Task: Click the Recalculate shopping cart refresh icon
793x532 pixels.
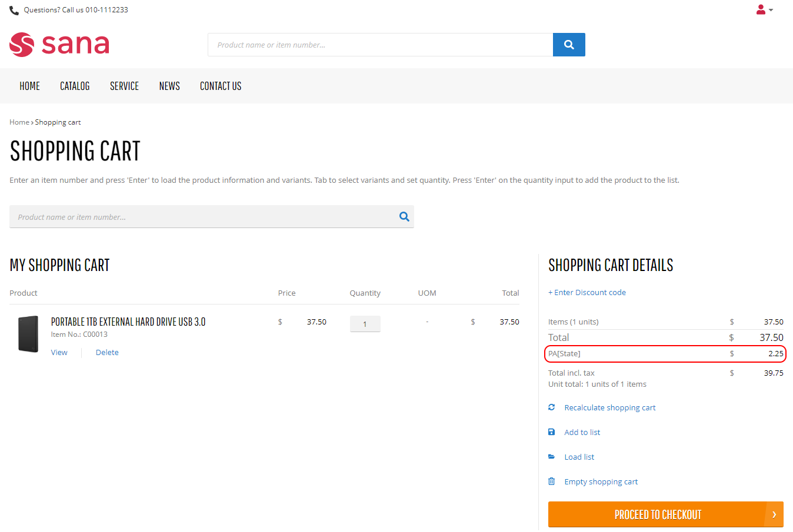Action: tap(551, 407)
